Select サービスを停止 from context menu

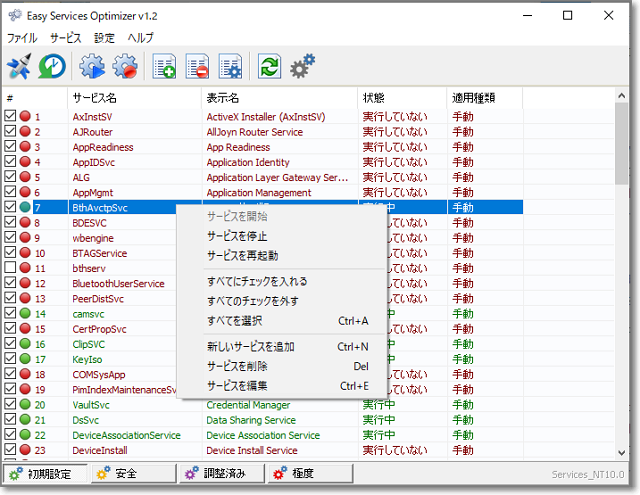(x=237, y=236)
